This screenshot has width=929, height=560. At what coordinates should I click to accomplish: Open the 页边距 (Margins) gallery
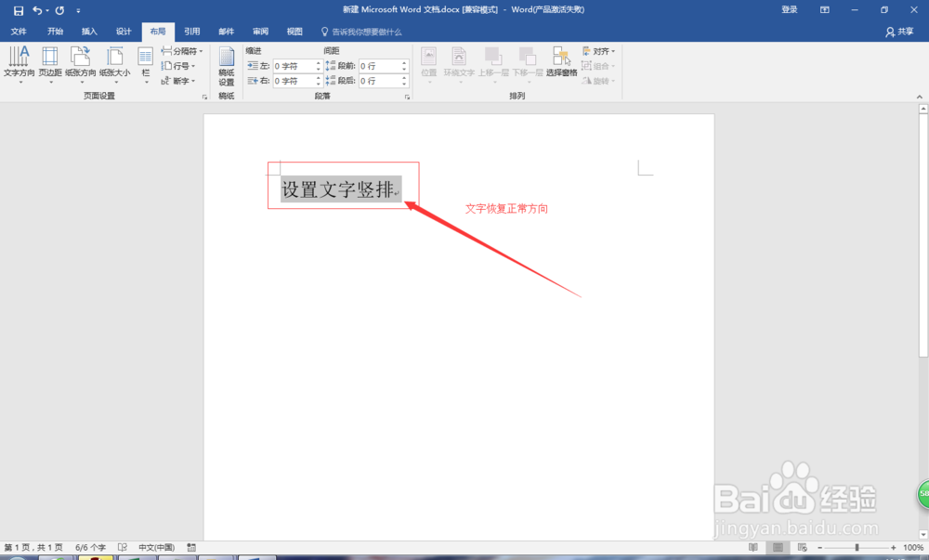(50, 65)
